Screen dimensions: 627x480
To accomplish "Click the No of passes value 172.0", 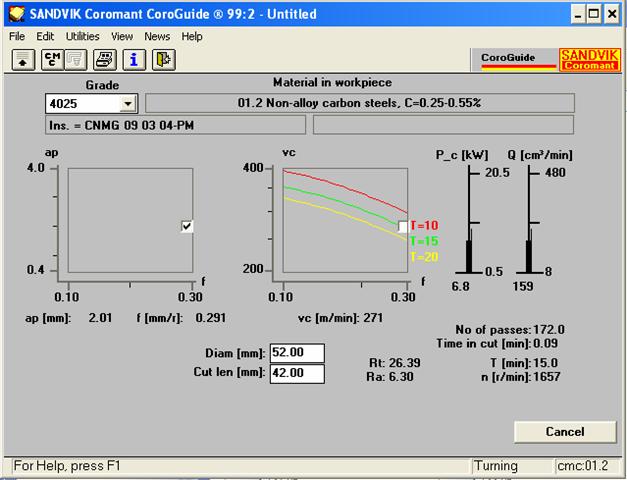I will point(549,330).
